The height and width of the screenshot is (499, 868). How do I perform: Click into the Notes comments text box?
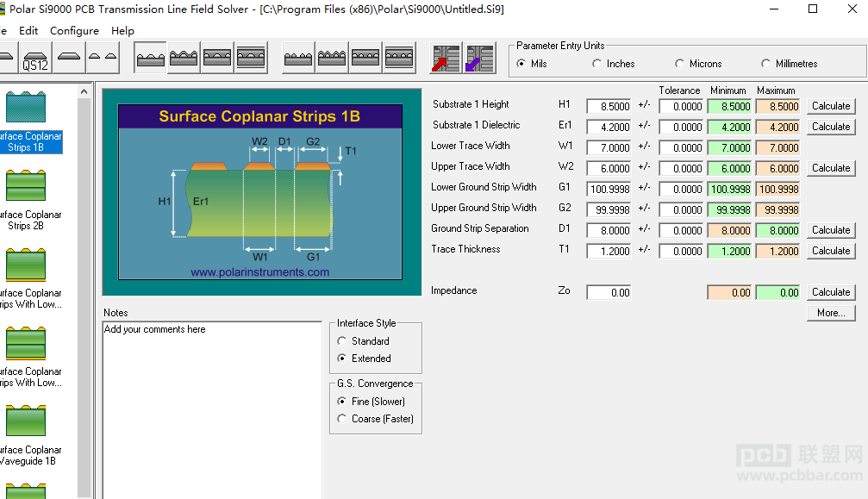[213, 410]
